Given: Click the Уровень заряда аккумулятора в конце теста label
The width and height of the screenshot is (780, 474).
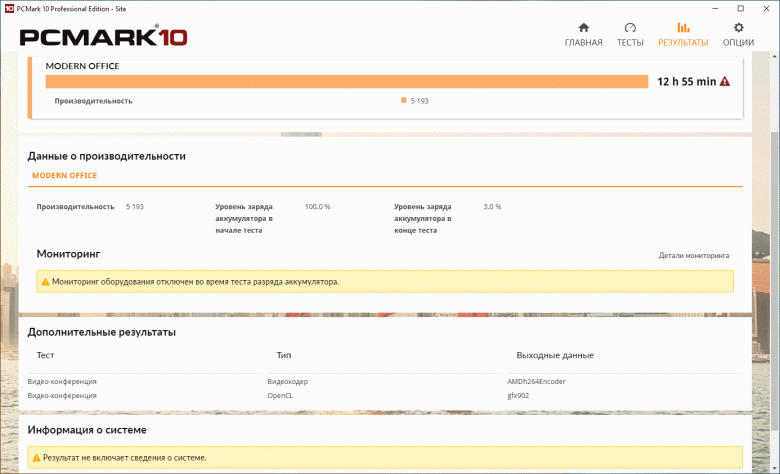Looking at the screenshot, I should [423, 218].
